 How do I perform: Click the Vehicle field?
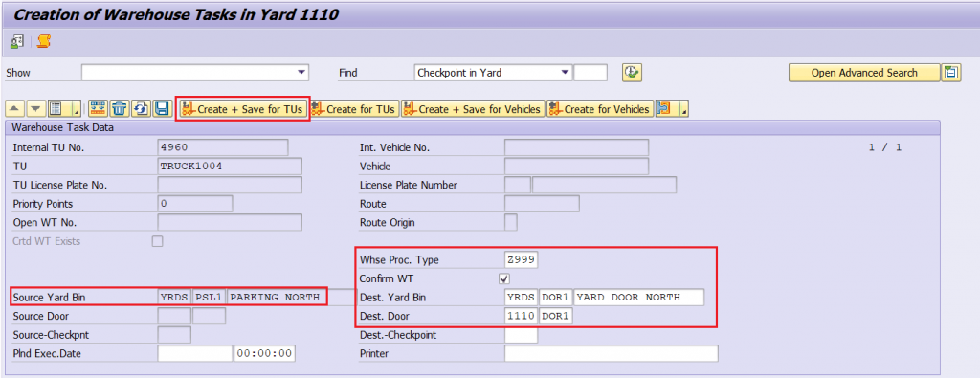pos(577,167)
